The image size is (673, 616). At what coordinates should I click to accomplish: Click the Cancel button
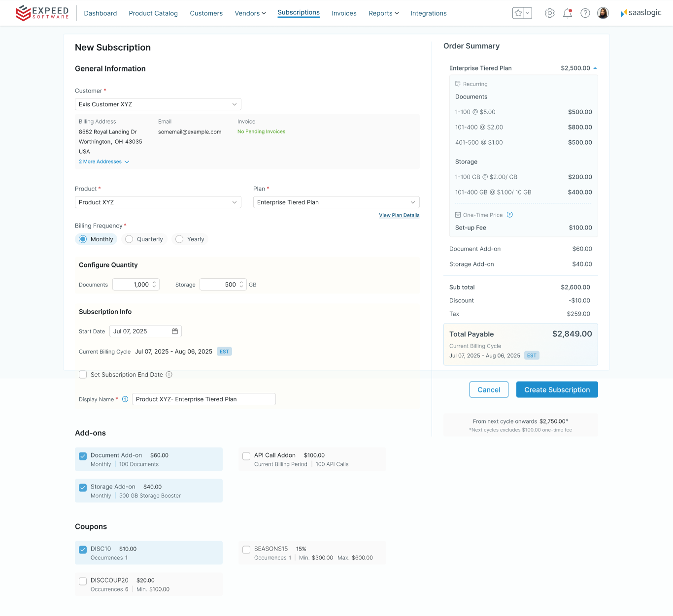coord(489,389)
